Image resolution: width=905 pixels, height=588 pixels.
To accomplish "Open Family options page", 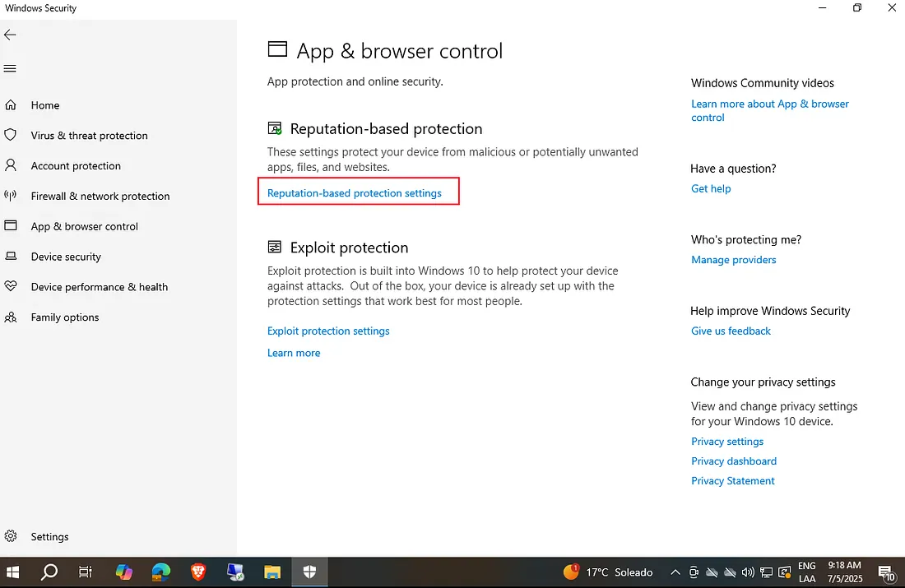I will (x=65, y=317).
